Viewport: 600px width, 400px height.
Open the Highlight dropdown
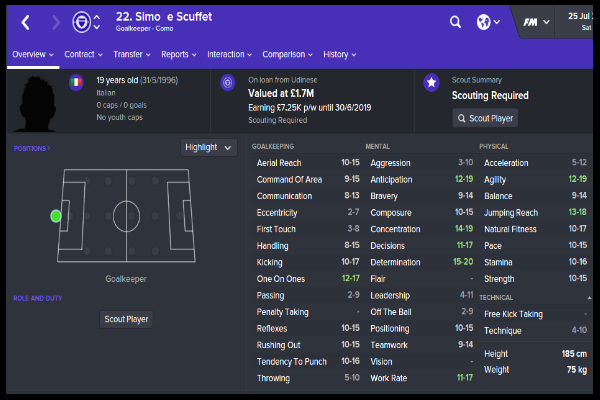coord(209,147)
